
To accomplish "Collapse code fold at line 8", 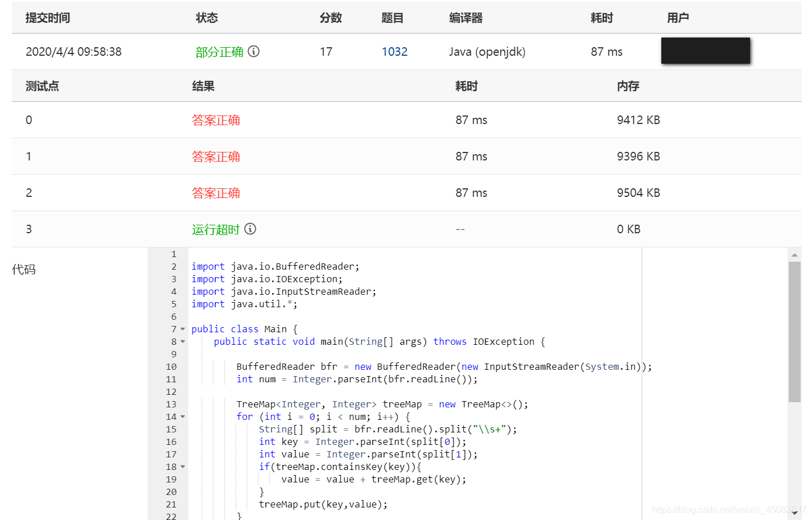I will pos(183,341).
